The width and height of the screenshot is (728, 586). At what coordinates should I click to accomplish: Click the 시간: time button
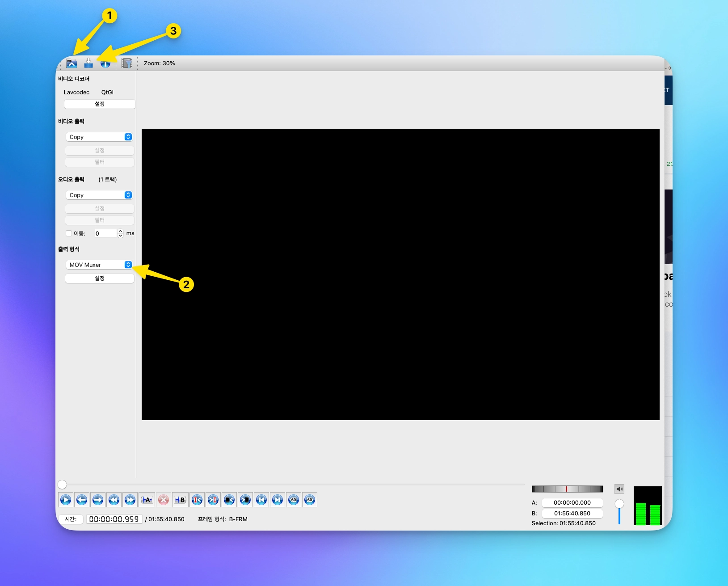click(71, 519)
